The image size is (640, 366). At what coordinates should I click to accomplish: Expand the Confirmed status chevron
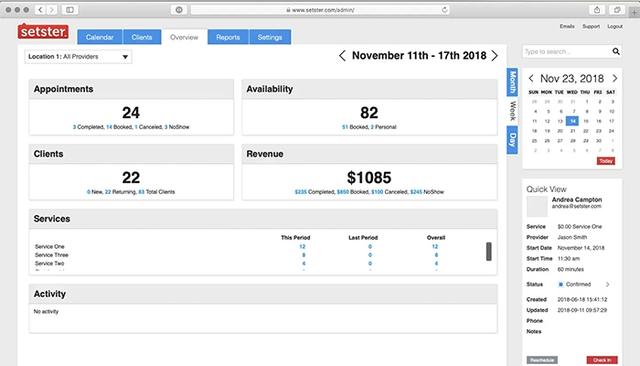607,284
